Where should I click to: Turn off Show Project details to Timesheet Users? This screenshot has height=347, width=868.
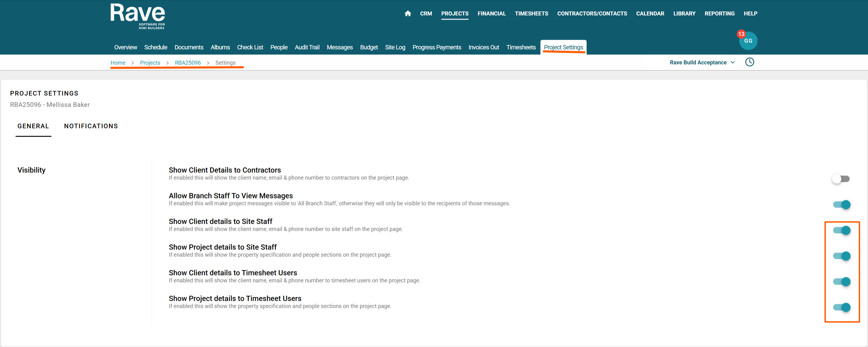pos(842,307)
